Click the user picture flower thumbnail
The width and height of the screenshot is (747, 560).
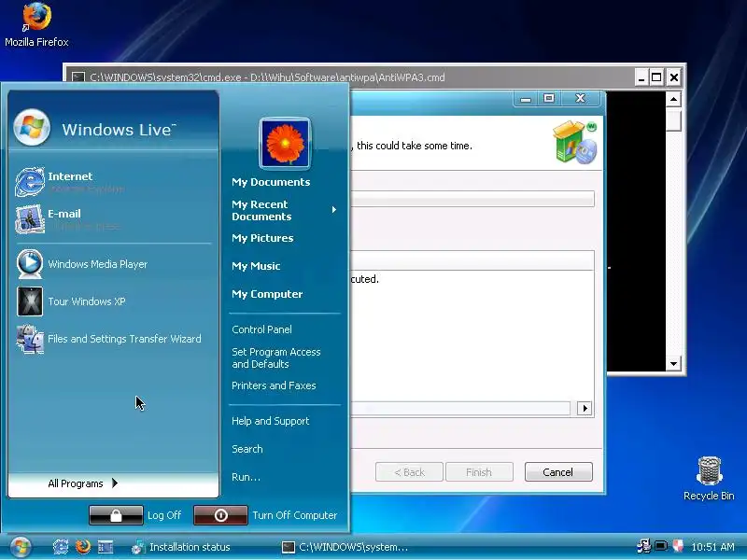[285, 144]
